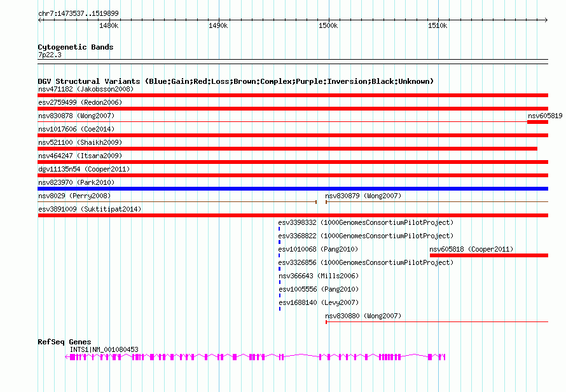Image resolution: width=566 pixels, height=392 pixels.
Task: Click the red bar under nsv471182
Action: (293, 95)
